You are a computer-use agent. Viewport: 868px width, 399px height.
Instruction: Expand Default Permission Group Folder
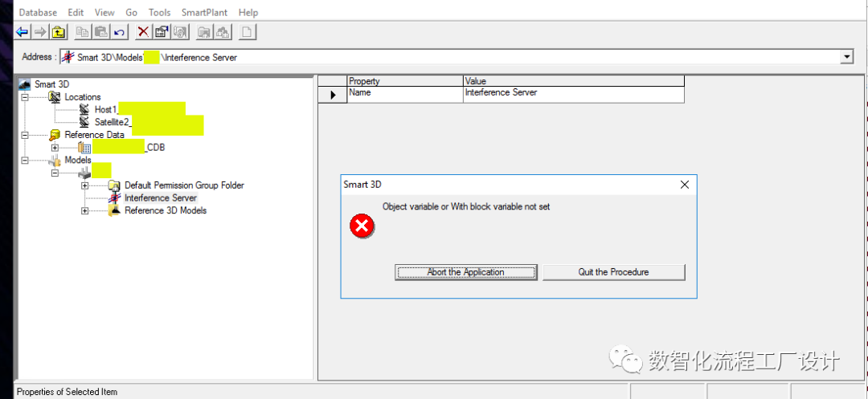click(x=84, y=185)
